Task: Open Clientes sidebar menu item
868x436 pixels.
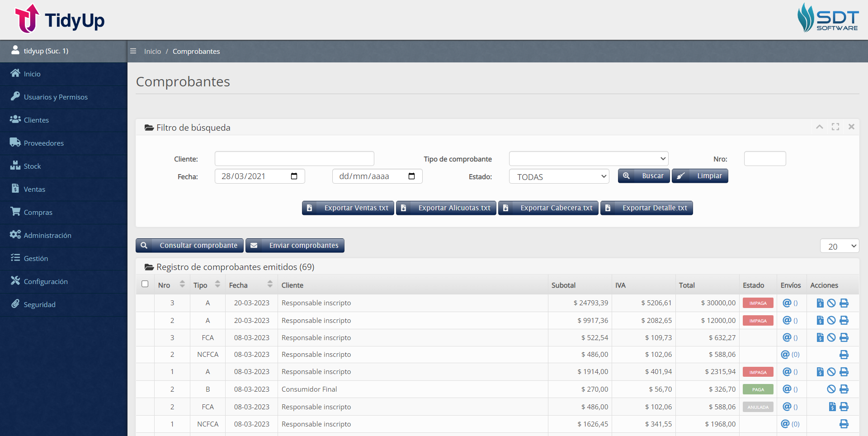Action: (x=63, y=120)
